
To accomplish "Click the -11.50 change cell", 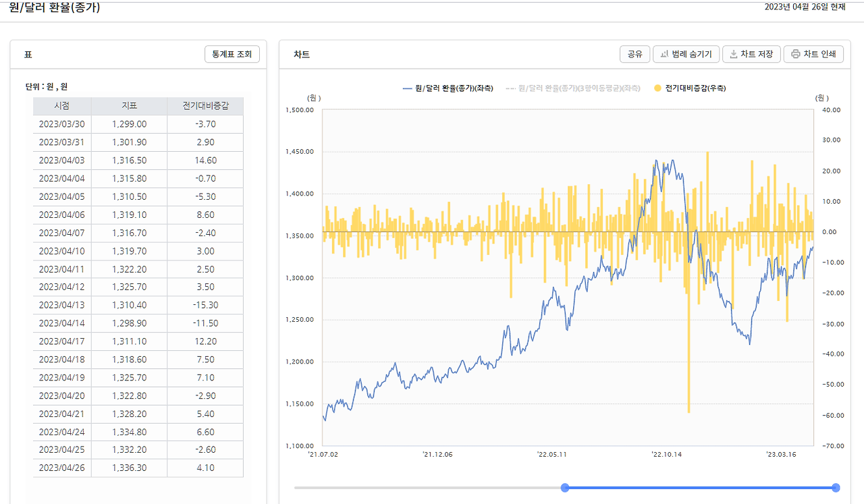I will (205, 323).
